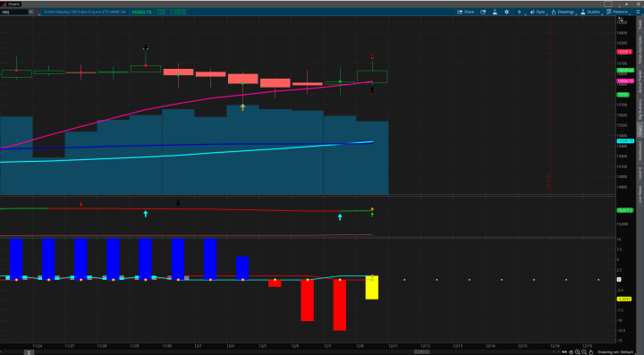Expand the Drawings menu
The width and height of the screenshot is (644, 355).
point(563,12)
